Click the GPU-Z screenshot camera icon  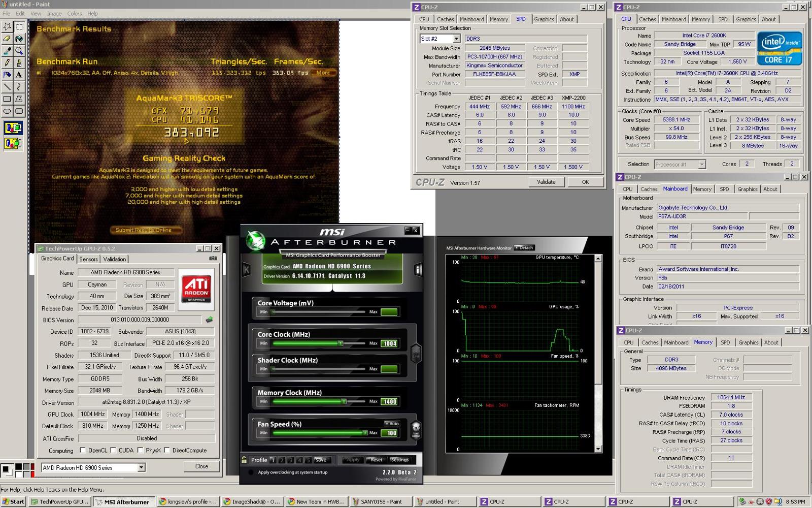(213, 258)
